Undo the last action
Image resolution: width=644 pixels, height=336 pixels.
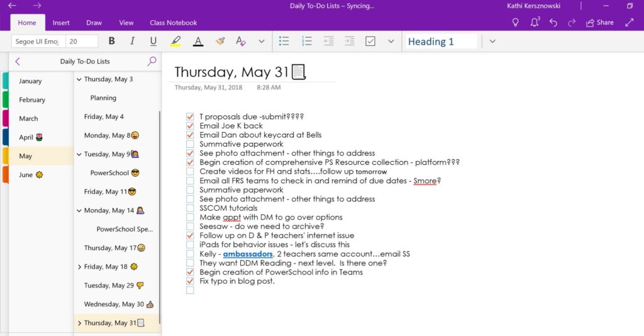(x=553, y=23)
